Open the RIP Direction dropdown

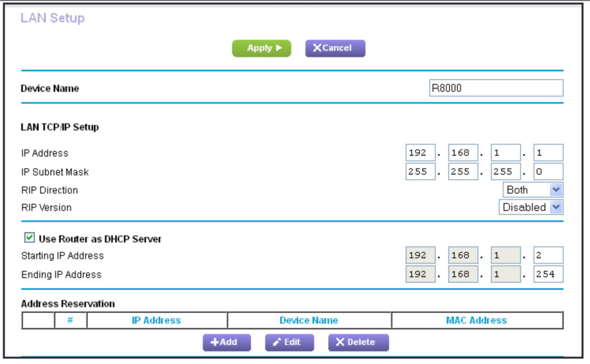[532, 190]
